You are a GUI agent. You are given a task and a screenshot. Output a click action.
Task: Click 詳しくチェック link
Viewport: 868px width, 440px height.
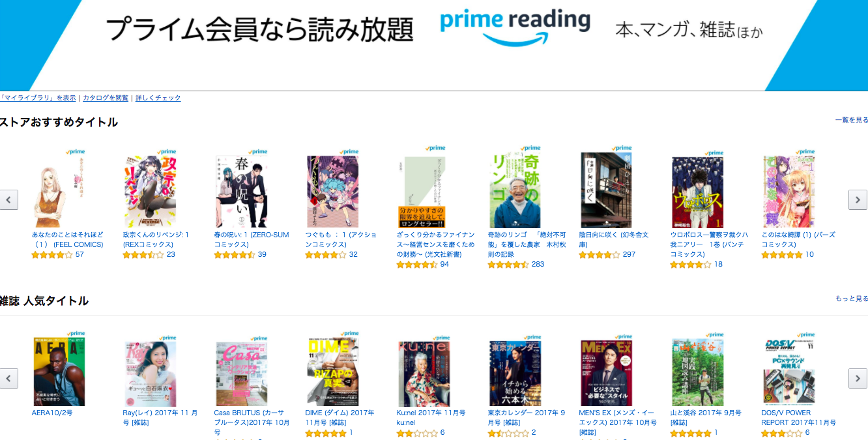coord(158,98)
